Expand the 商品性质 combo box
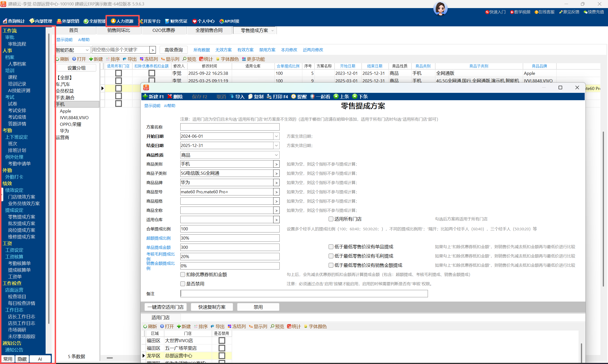Image resolution: width=608 pixels, height=364 pixels. tap(276, 155)
